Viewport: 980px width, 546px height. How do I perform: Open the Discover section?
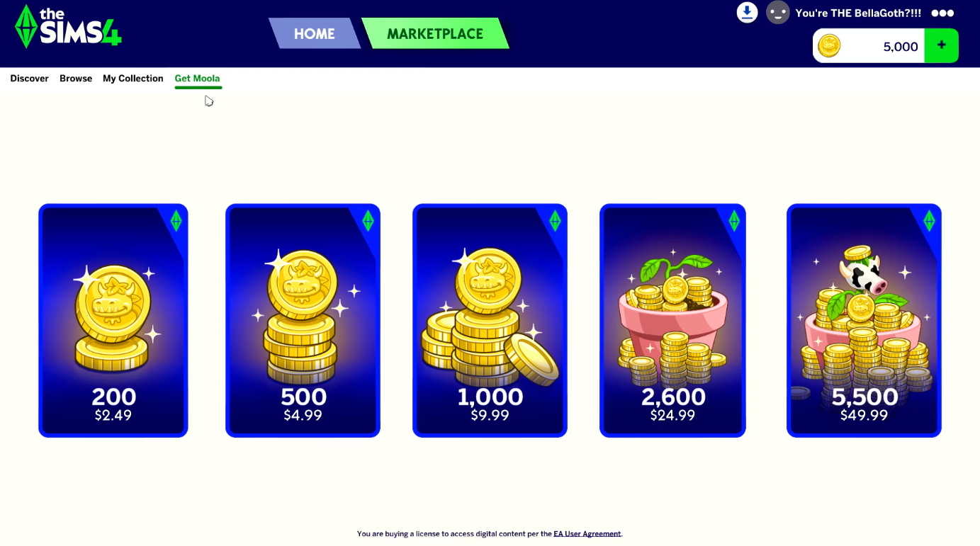tap(30, 79)
